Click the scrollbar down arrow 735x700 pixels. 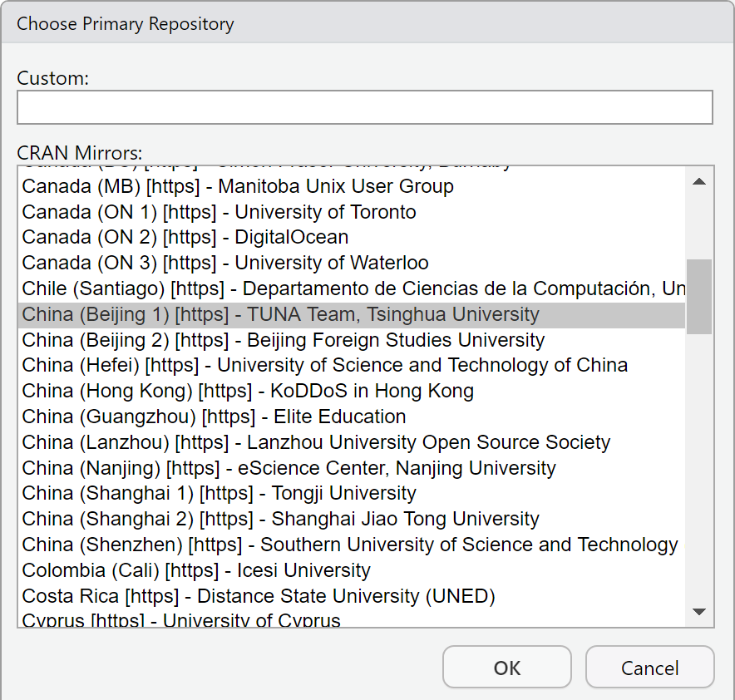(699, 613)
